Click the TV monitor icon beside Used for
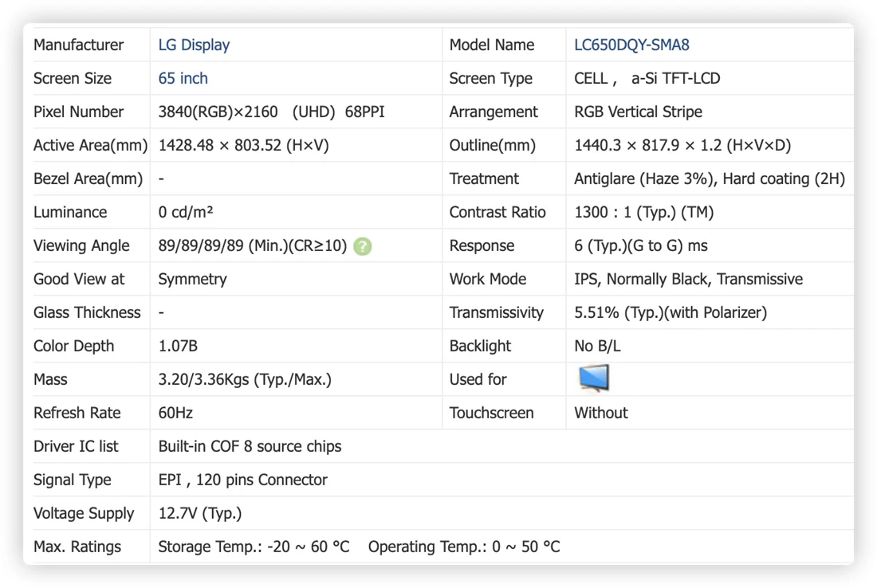877x588 pixels. [593, 378]
